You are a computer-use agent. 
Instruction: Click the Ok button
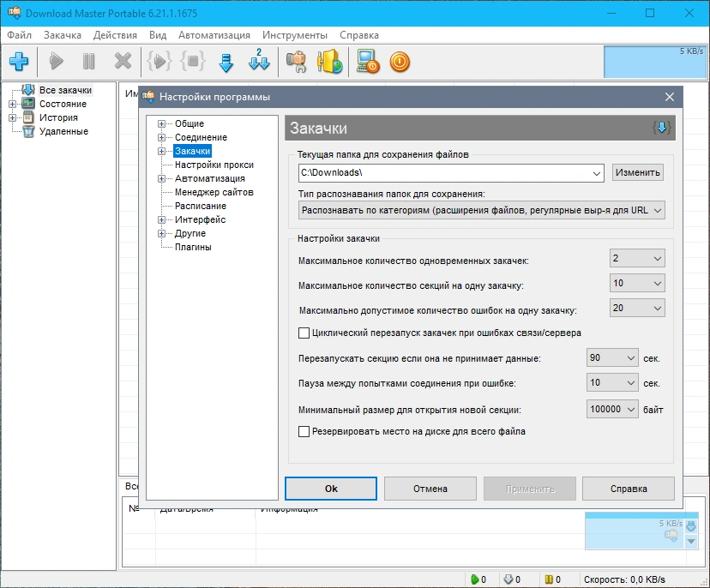point(331,489)
